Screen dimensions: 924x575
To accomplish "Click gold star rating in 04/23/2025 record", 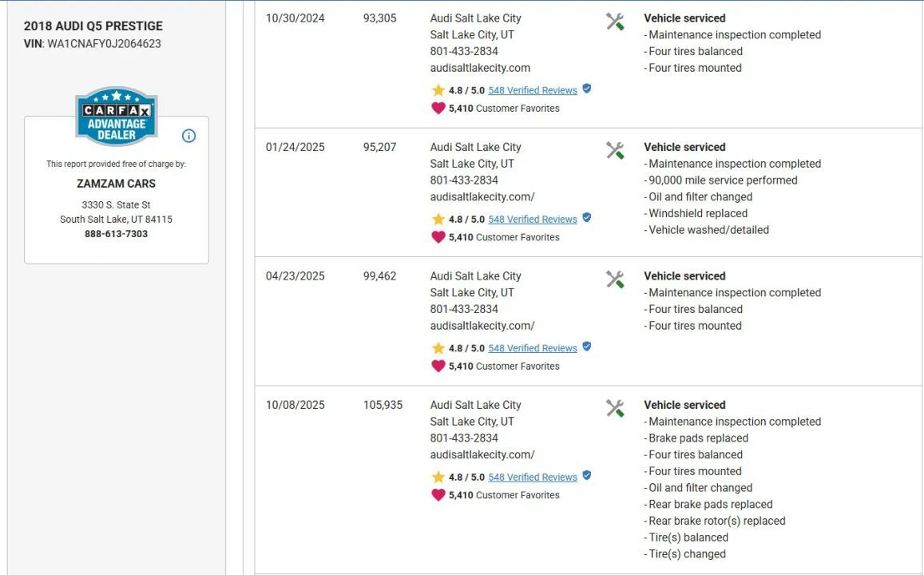I will click(x=438, y=348).
